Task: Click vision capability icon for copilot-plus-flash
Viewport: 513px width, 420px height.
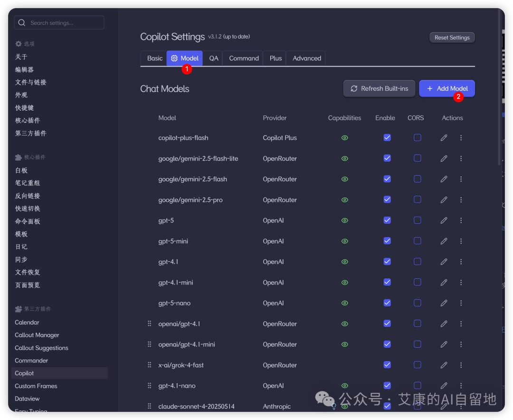Action: coord(344,138)
